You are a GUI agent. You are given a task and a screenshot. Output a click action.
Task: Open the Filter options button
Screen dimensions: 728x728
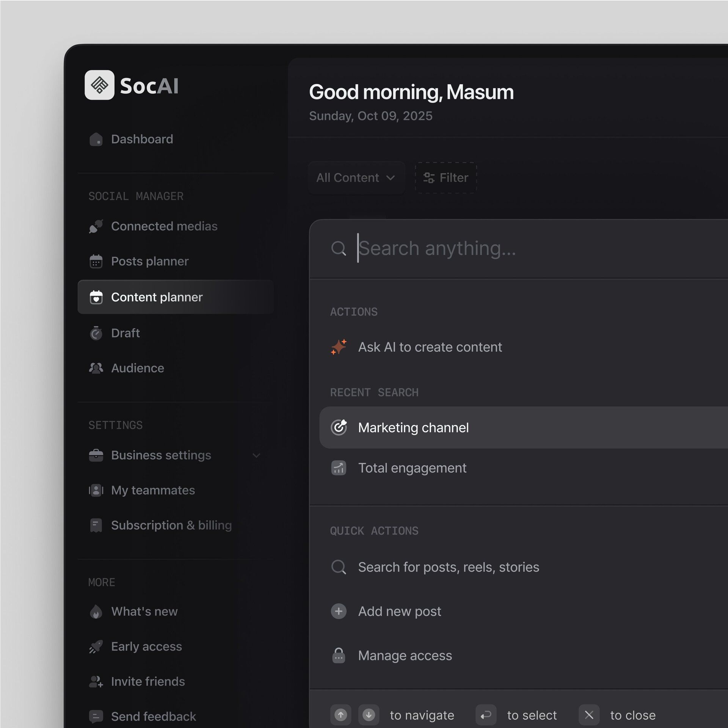[446, 178]
